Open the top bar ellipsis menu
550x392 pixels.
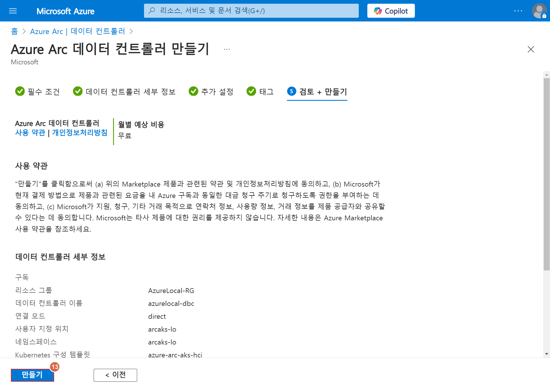point(518,11)
